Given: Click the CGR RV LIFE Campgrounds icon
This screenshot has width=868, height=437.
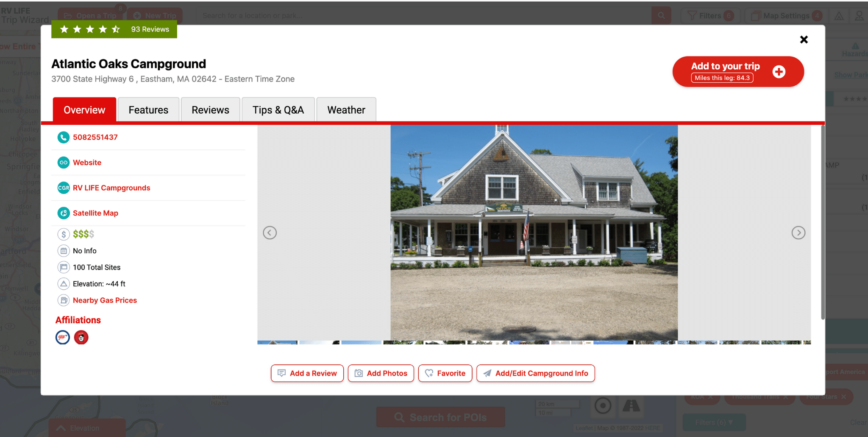Looking at the screenshot, I should point(64,188).
